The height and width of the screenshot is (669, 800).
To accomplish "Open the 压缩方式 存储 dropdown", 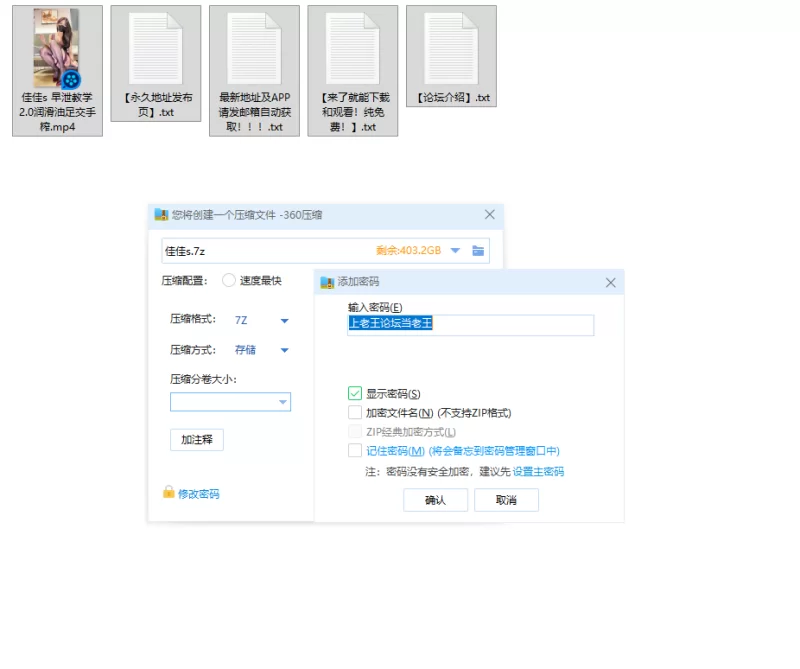I will click(x=285, y=351).
